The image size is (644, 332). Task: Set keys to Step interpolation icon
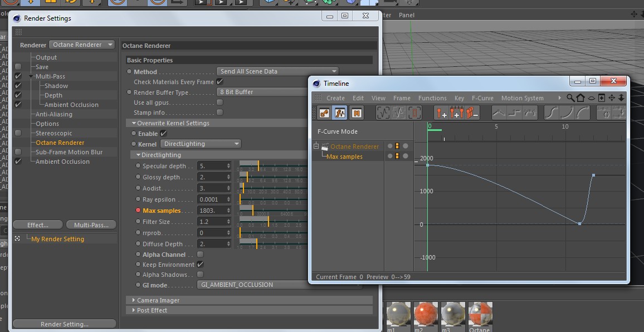point(515,113)
